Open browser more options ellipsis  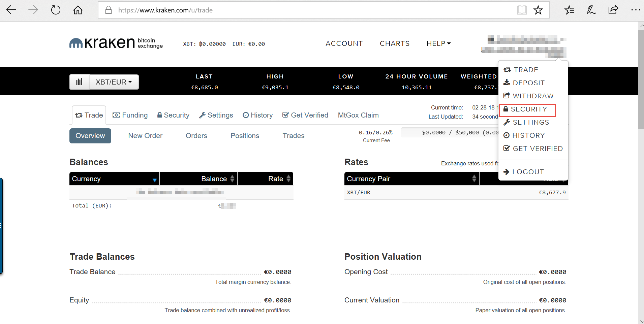pyautogui.click(x=636, y=10)
